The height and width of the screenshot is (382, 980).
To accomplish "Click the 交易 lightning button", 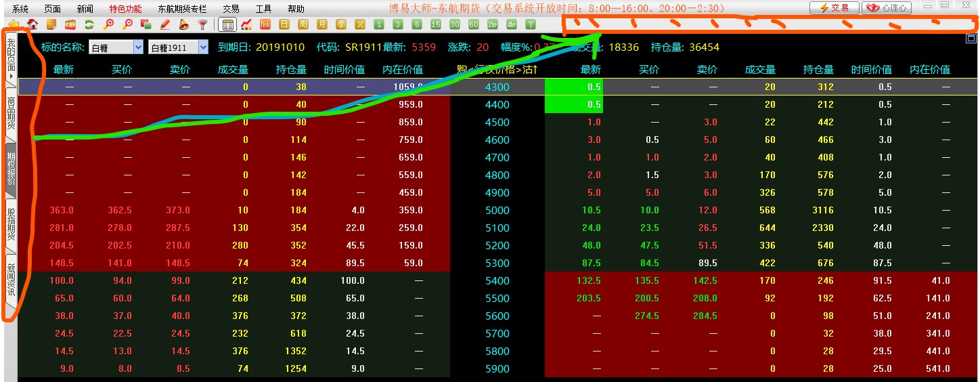I will tap(834, 8).
